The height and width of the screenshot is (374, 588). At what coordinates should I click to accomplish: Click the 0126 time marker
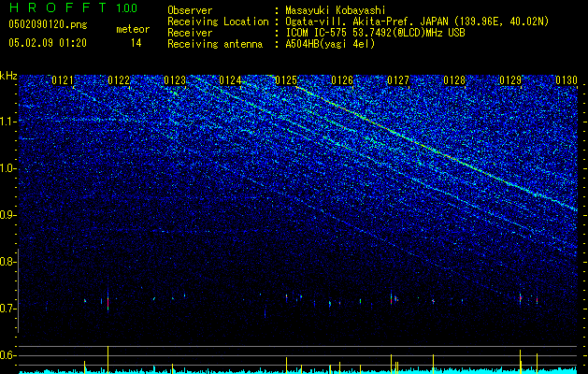(x=342, y=80)
